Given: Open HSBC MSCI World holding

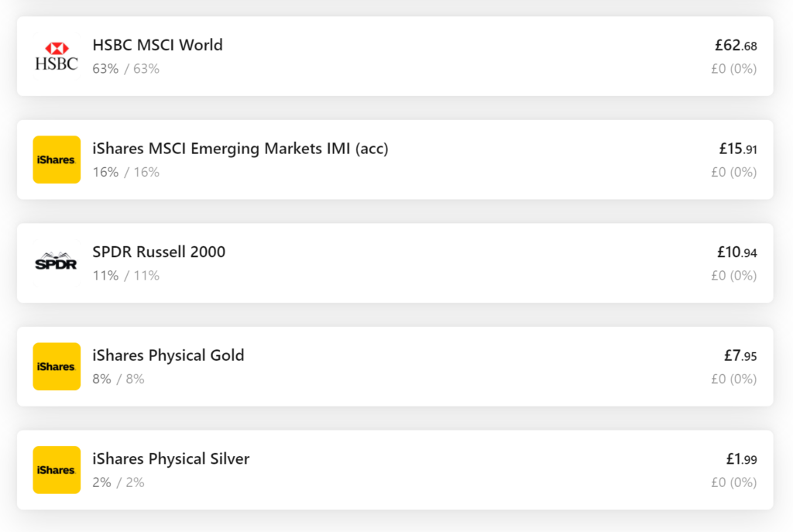Looking at the screenshot, I should tap(395, 56).
